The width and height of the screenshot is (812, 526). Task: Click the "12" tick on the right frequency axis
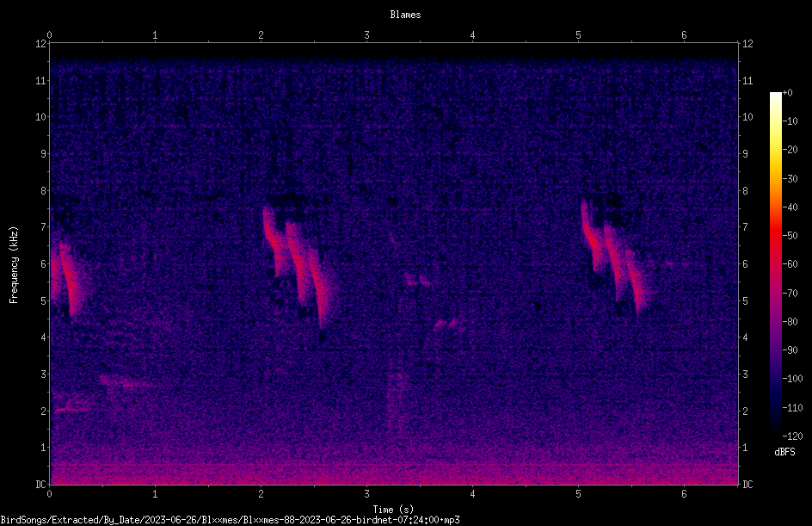tap(747, 44)
